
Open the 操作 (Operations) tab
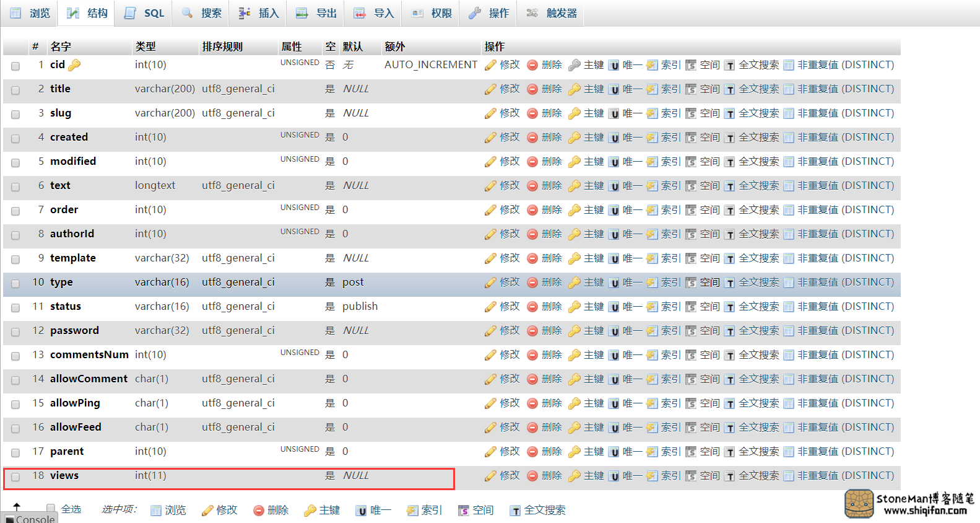click(x=489, y=13)
